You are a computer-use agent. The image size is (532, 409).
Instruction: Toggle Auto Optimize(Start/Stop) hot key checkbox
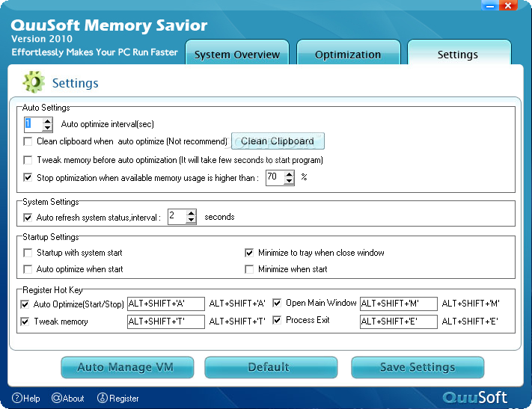pos(25,304)
